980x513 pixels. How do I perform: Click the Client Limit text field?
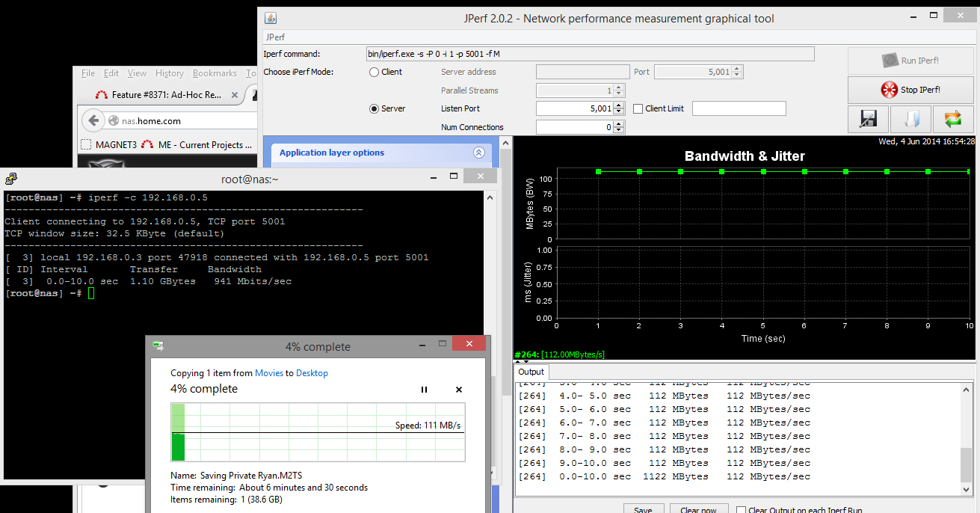pos(739,108)
